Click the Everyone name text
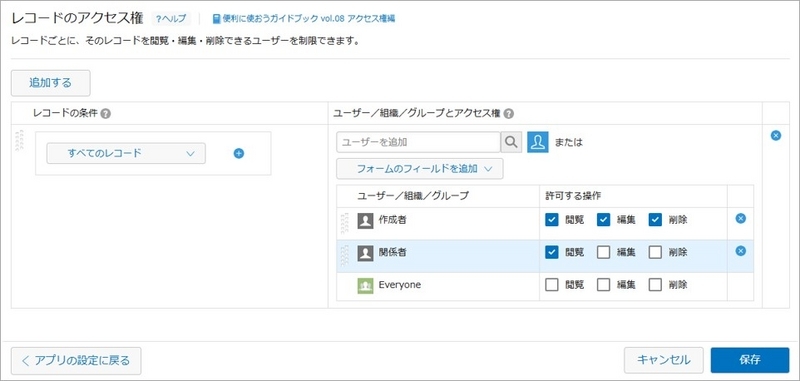This screenshot has height=381, width=800. [x=400, y=285]
